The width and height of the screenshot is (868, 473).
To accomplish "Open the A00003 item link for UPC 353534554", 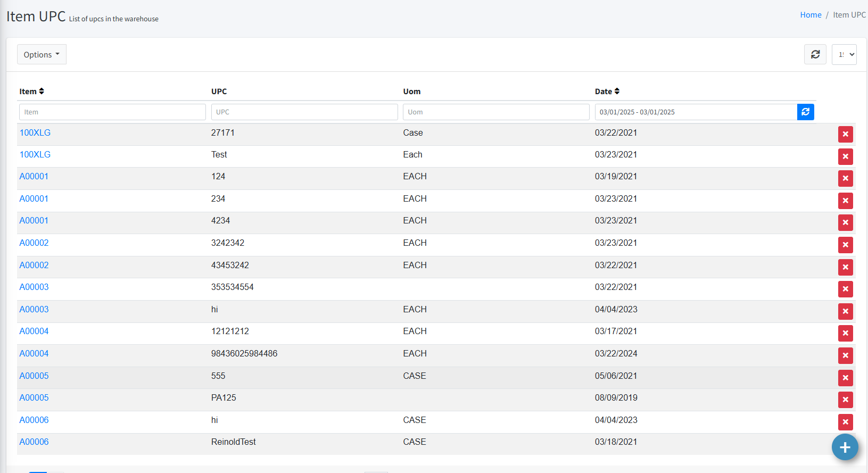I will point(34,287).
